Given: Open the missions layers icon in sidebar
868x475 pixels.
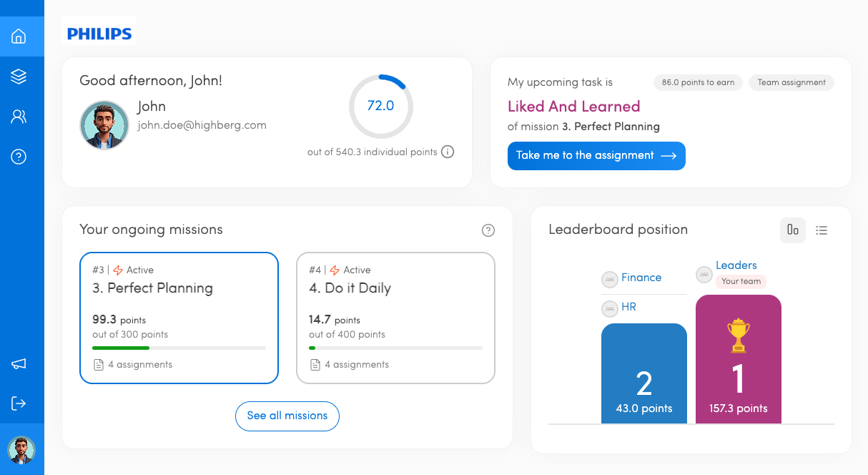Looking at the screenshot, I should (19, 77).
